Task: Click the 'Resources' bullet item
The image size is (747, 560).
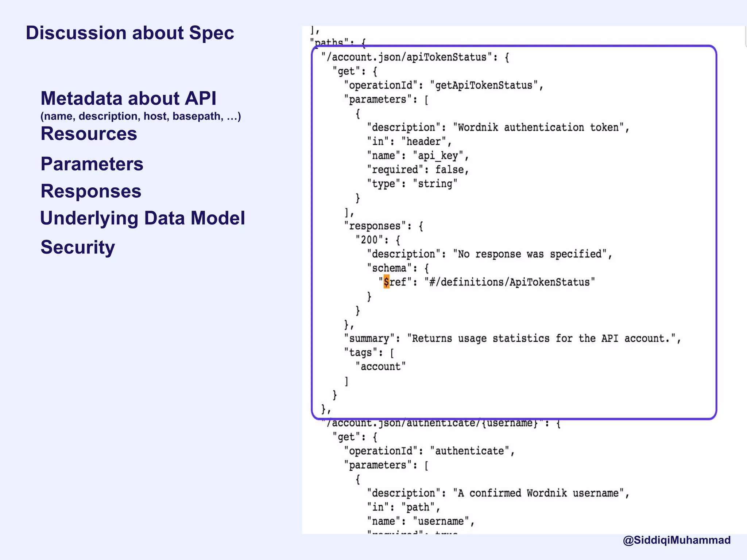Action: [89, 133]
